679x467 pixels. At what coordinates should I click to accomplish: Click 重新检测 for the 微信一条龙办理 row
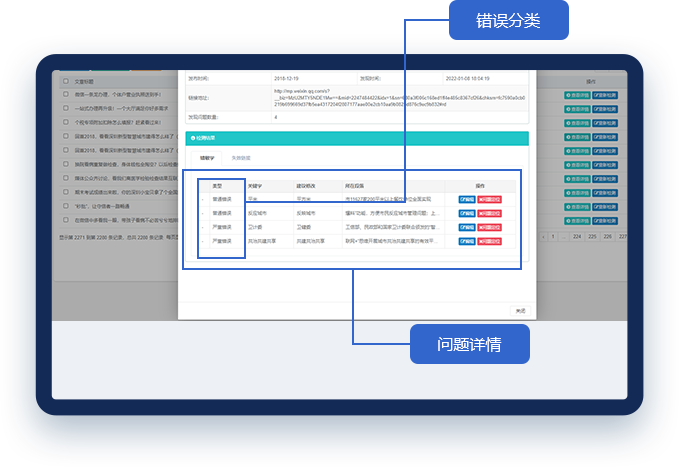click(605, 95)
